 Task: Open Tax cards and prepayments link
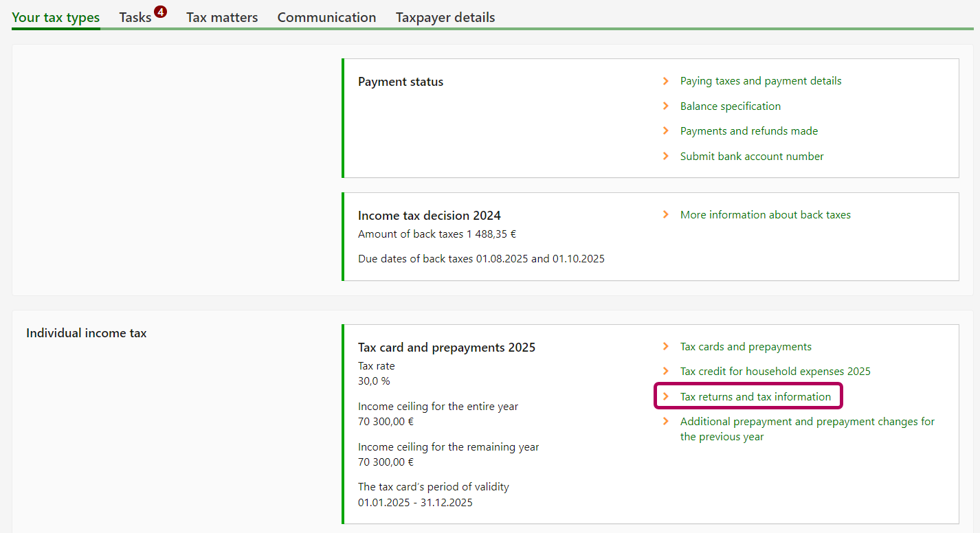[745, 347]
